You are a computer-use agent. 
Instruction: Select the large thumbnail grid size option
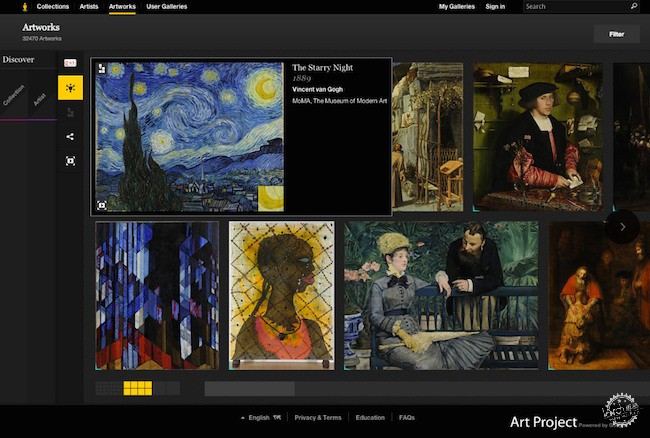[166, 388]
